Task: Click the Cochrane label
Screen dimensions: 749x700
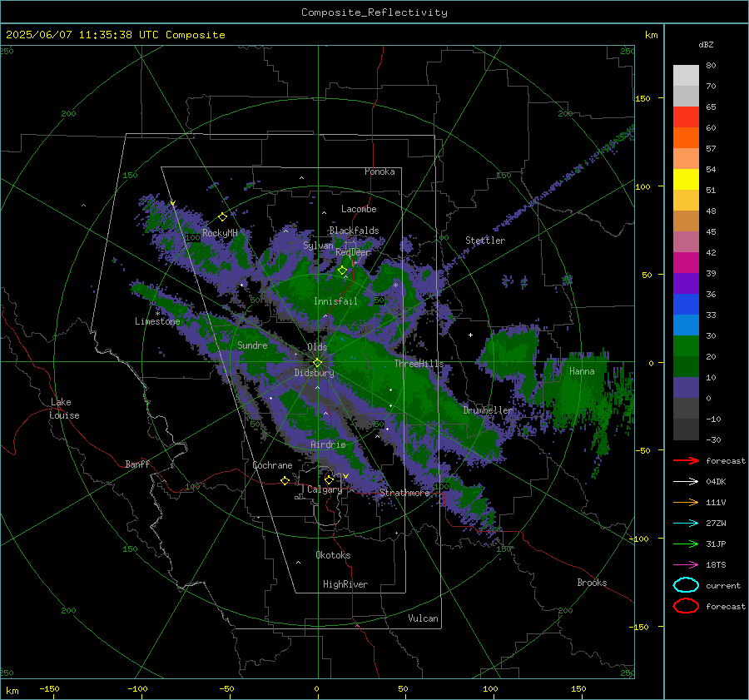Action: (x=272, y=465)
